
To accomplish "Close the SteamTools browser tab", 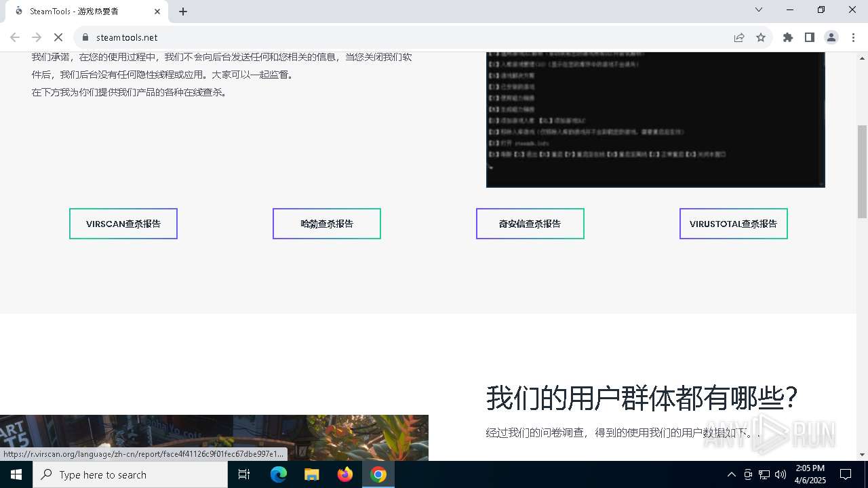I will pyautogui.click(x=157, y=12).
